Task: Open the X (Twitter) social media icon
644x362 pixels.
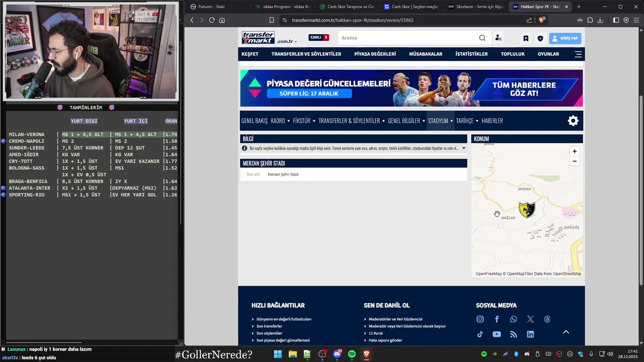Action: 530,319
